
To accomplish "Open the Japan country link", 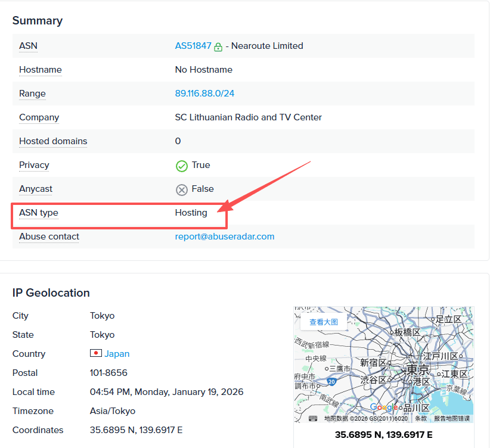I will tap(117, 354).
